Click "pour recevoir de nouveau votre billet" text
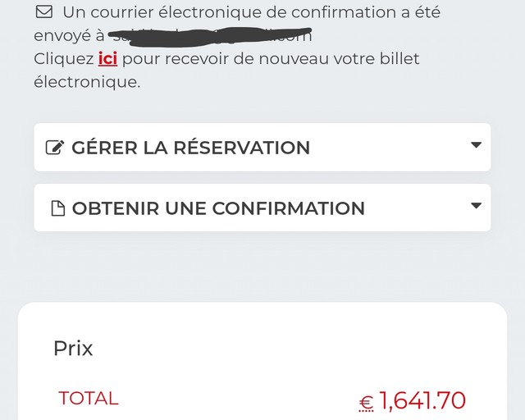525x420 pixels. click(x=271, y=60)
